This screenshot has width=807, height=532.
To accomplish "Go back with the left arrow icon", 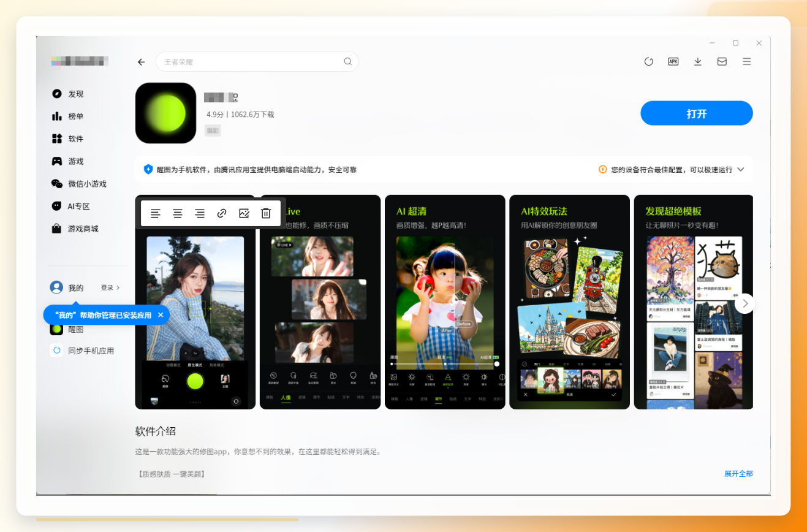I will [142, 62].
